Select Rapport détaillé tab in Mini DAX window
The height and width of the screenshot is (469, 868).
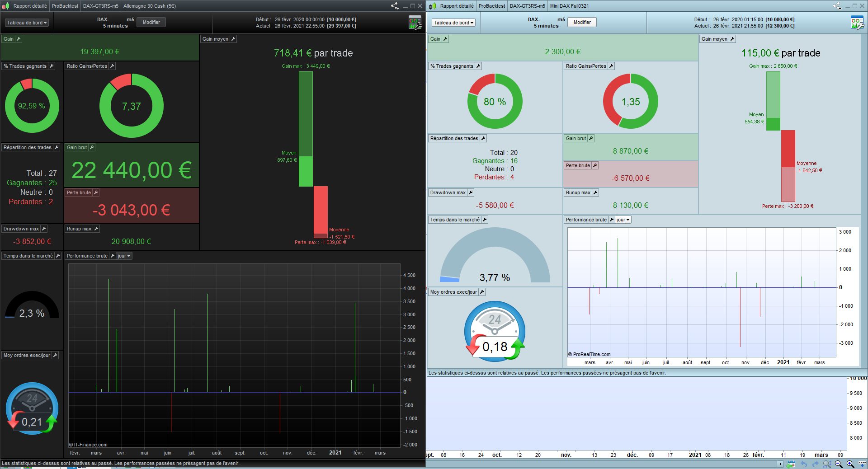[x=457, y=6]
